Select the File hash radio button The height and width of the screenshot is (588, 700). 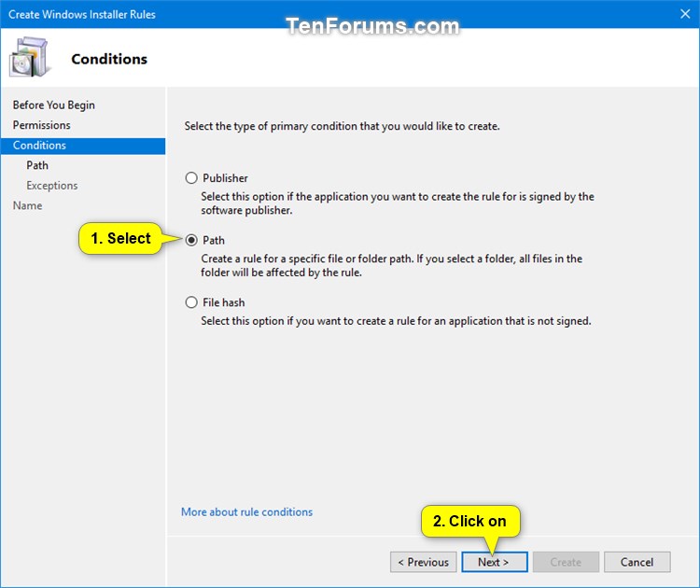click(191, 302)
